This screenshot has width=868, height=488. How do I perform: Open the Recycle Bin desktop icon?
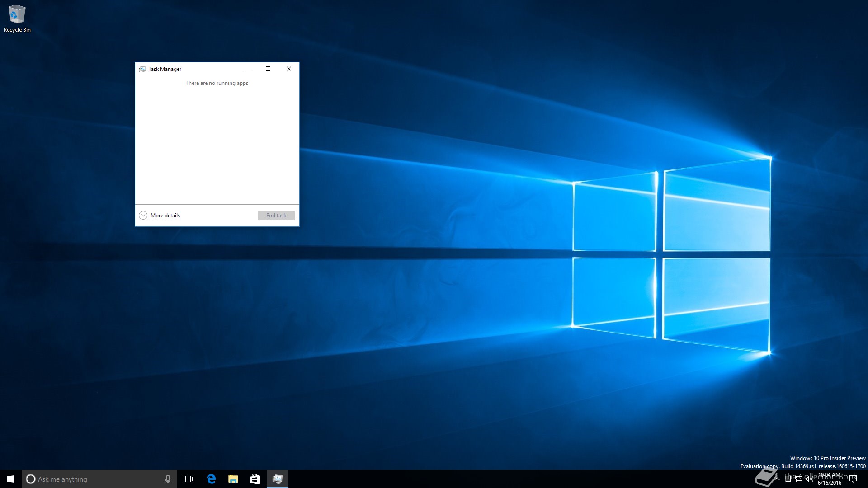pyautogui.click(x=17, y=18)
